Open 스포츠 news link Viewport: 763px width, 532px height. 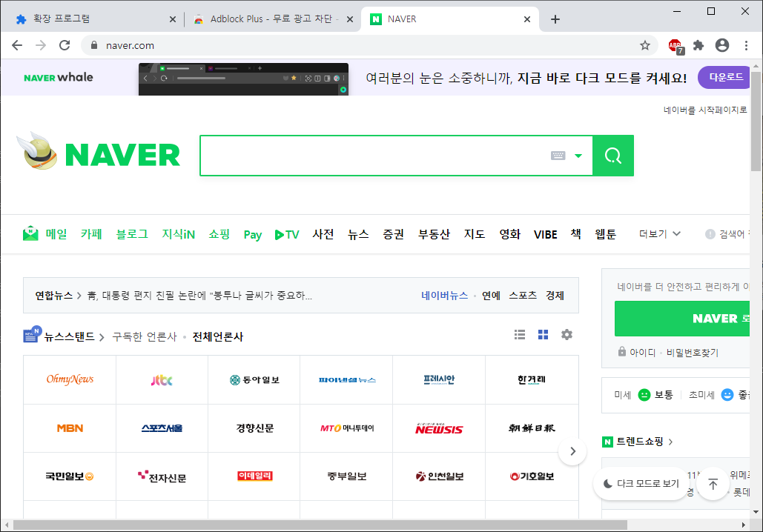pos(523,295)
